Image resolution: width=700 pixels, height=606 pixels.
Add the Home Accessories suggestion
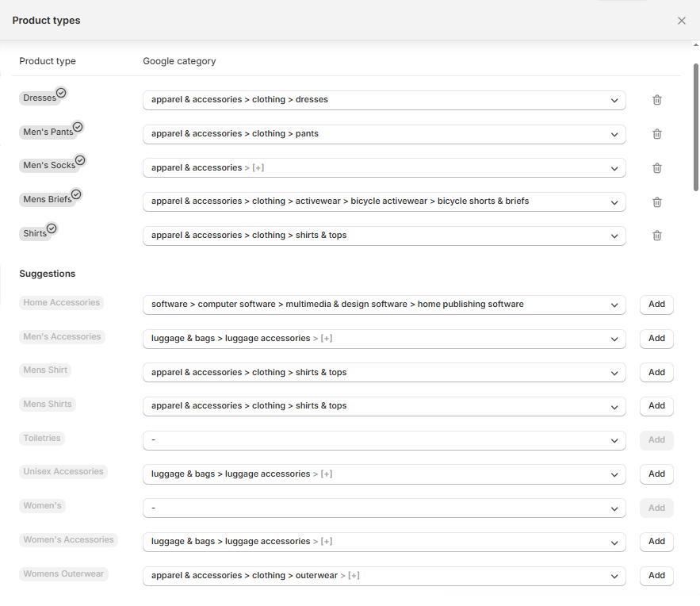pos(656,305)
